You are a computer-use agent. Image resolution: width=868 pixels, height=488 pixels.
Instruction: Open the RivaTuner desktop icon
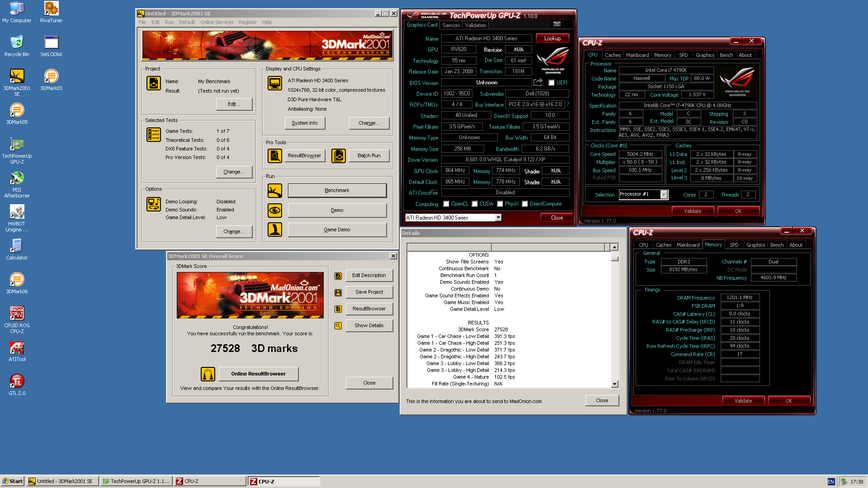pyautogui.click(x=51, y=12)
